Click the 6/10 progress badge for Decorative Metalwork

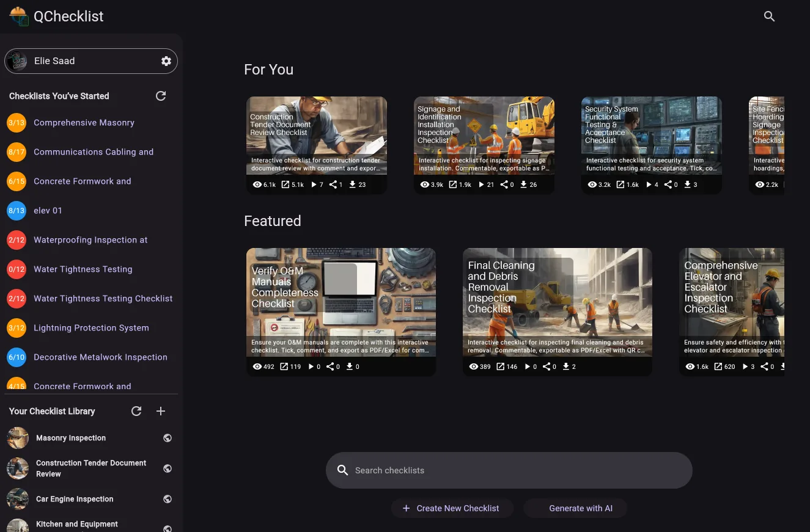click(17, 357)
